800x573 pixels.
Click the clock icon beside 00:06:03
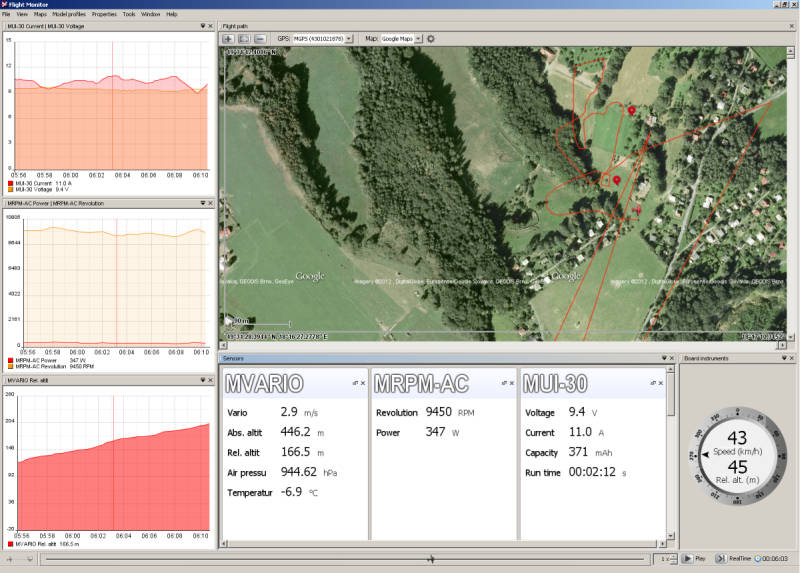pyautogui.click(x=758, y=559)
